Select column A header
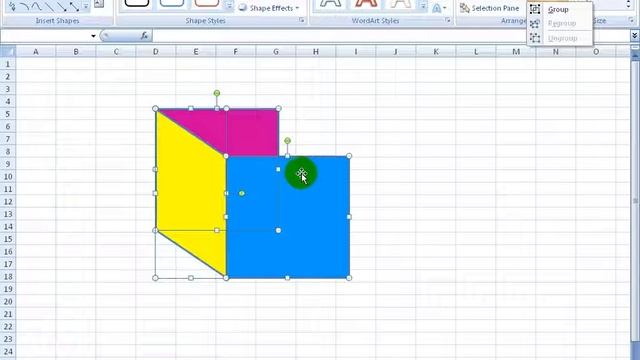The height and width of the screenshot is (360, 640). [x=36, y=52]
